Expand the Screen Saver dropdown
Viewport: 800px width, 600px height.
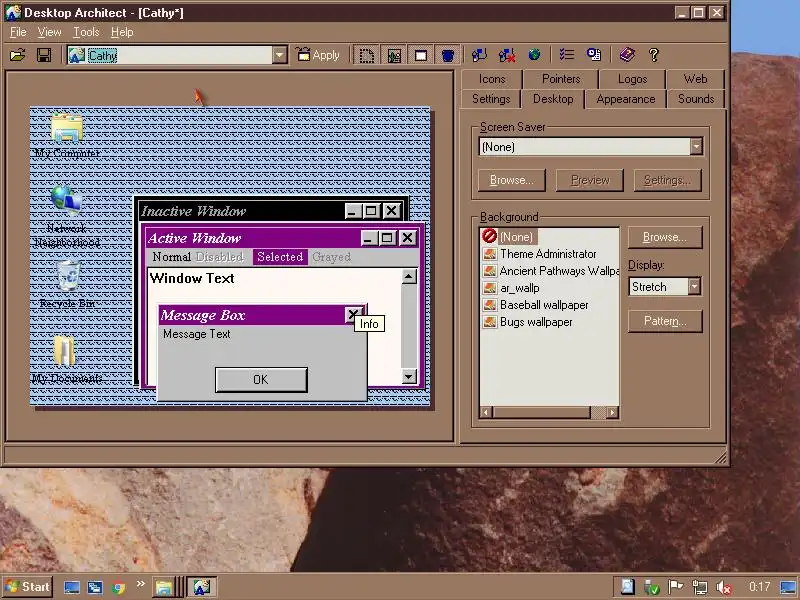coord(696,147)
